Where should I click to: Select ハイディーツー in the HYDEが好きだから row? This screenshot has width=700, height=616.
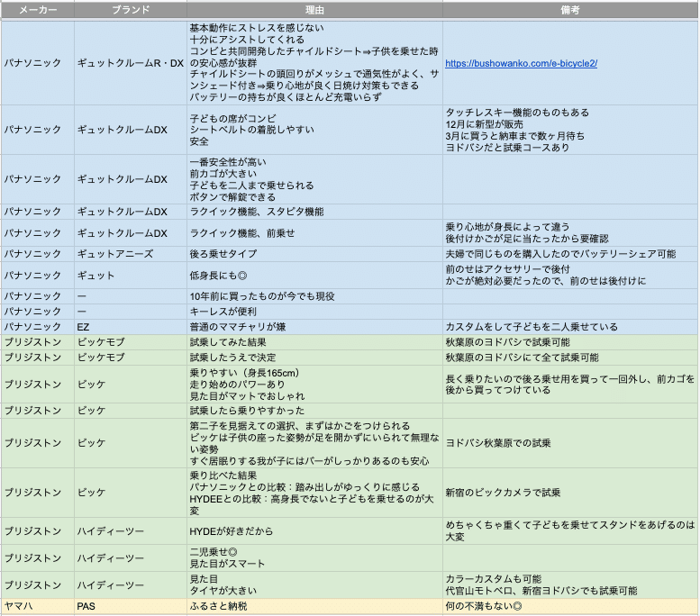coord(131,531)
